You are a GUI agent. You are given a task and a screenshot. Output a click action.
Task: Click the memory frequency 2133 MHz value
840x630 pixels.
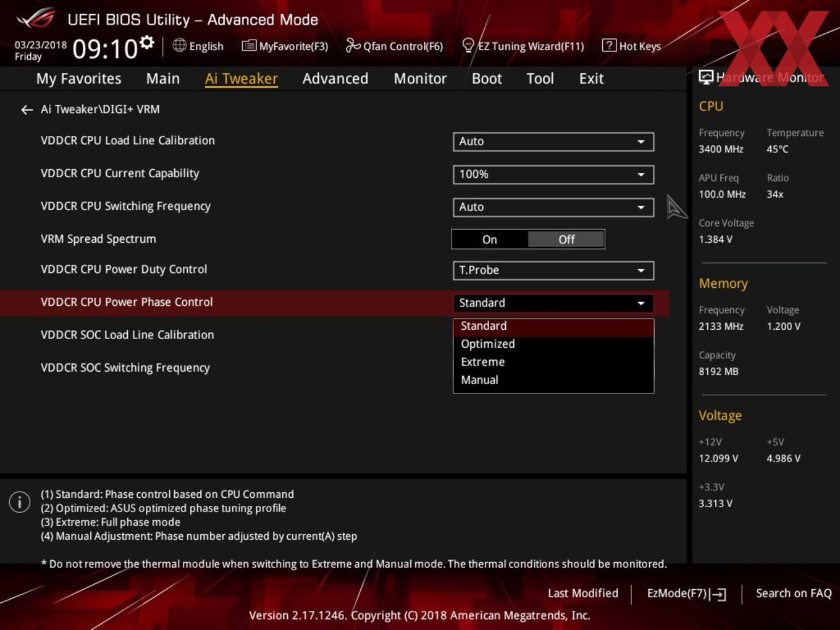721,326
